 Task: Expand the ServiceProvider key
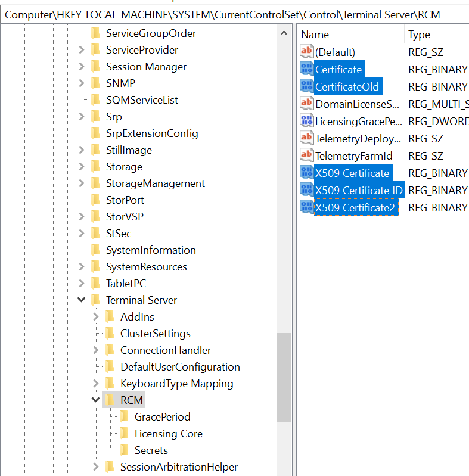point(82,50)
